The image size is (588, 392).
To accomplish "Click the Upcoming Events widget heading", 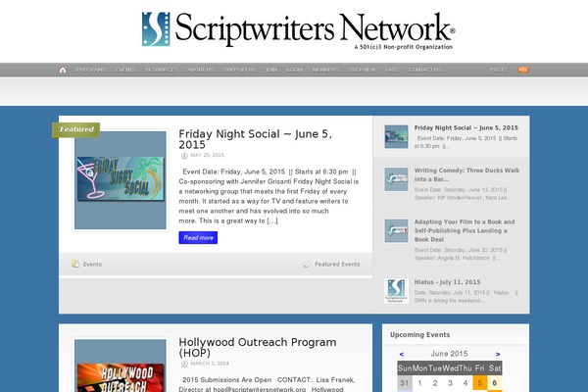I will pyautogui.click(x=420, y=334).
